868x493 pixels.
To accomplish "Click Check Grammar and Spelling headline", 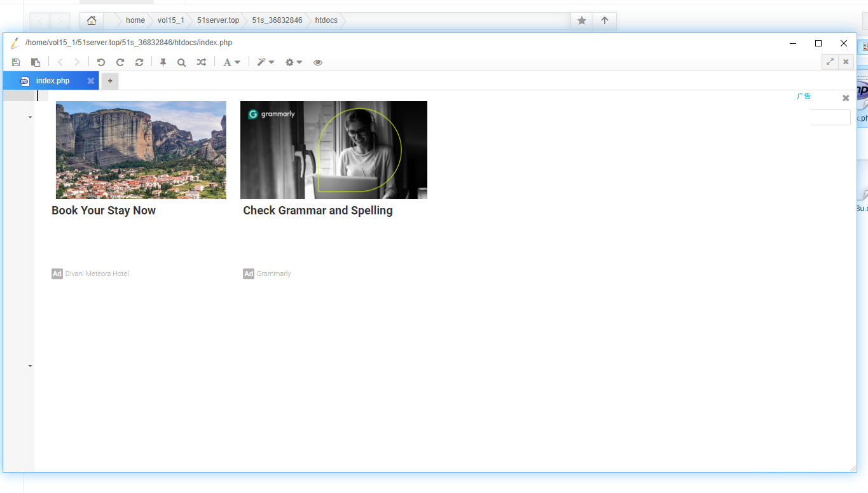I will [x=318, y=211].
